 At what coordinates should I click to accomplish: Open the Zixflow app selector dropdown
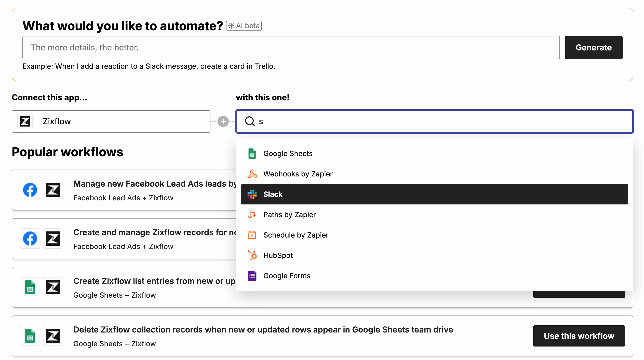pos(111,121)
